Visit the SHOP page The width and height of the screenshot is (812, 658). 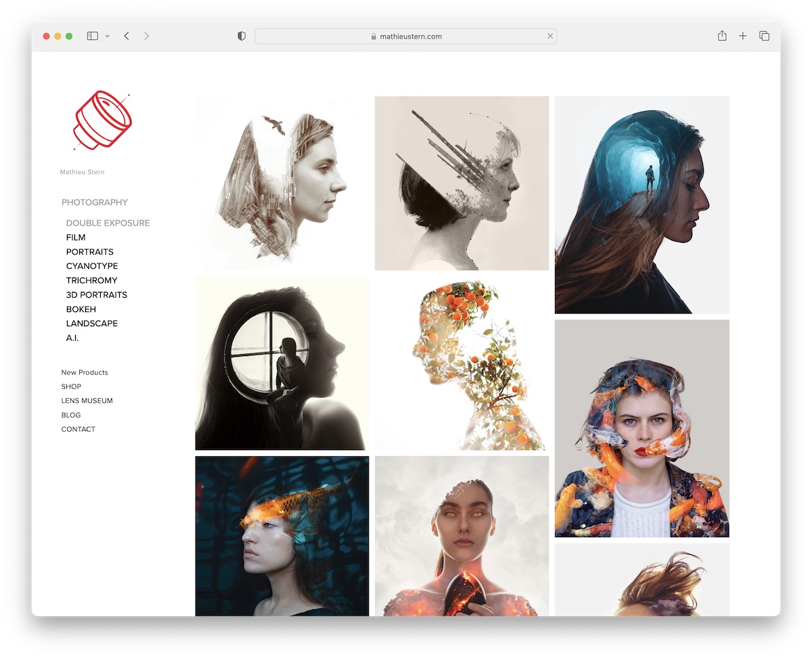71,387
